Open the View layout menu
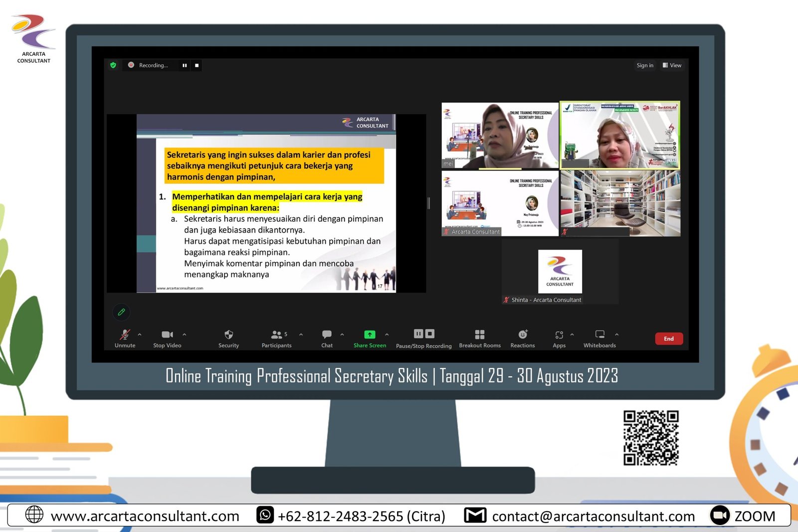Image resolution: width=798 pixels, height=532 pixels. (672, 65)
